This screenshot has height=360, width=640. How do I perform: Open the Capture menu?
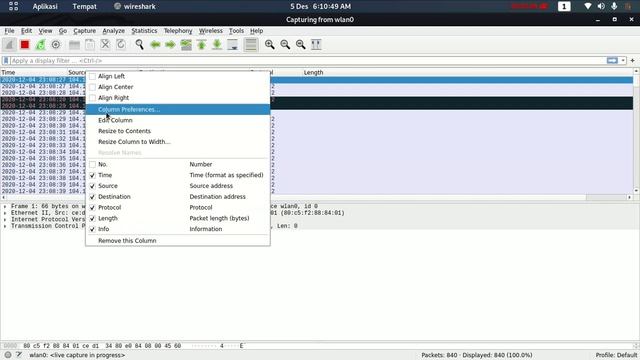coord(84,31)
